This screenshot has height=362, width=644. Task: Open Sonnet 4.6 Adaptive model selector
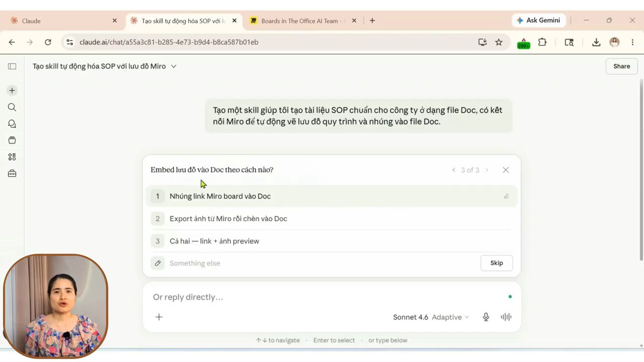point(431,317)
